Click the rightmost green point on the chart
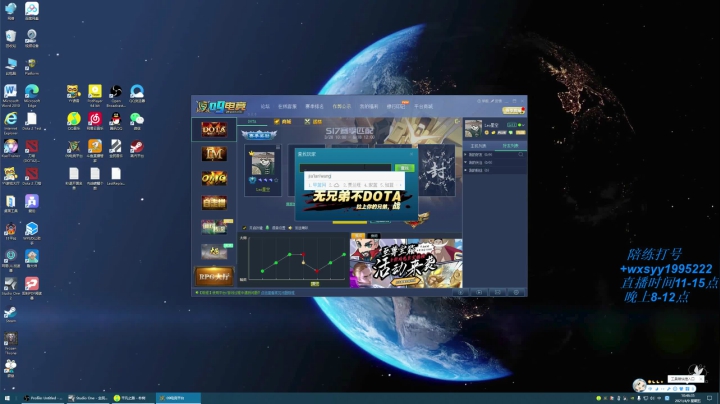 [x=344, y=254]
